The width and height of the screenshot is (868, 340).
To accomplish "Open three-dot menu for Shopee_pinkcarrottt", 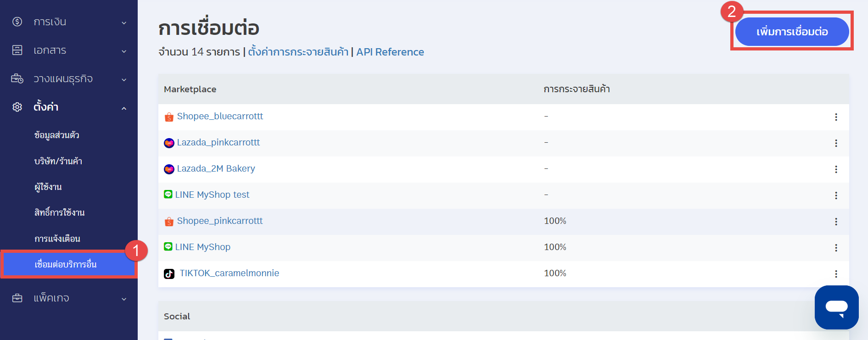I will point(836,222).
